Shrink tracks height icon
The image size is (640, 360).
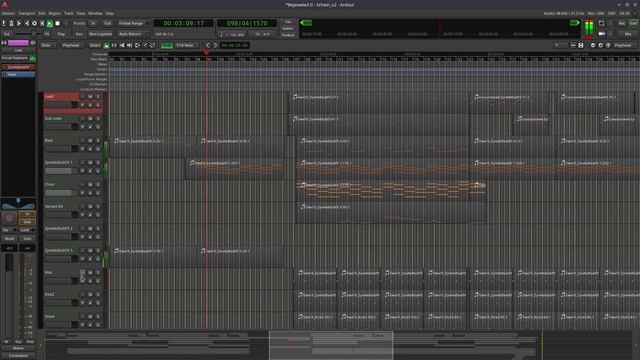573,45
